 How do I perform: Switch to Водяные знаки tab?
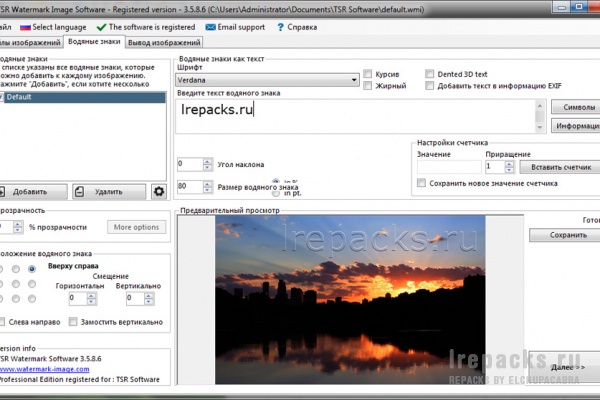click(x=94, y=42)
